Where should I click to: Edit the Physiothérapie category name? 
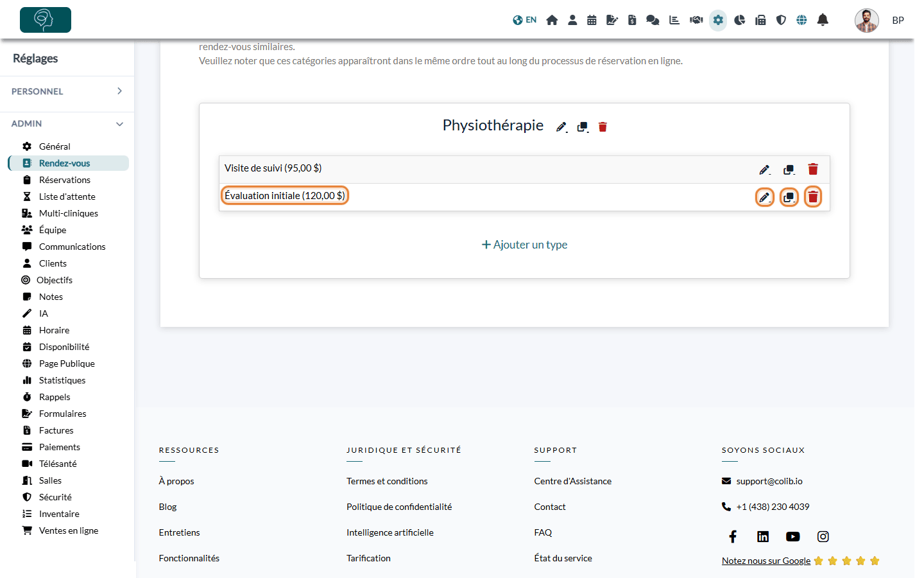click(561, 127)
